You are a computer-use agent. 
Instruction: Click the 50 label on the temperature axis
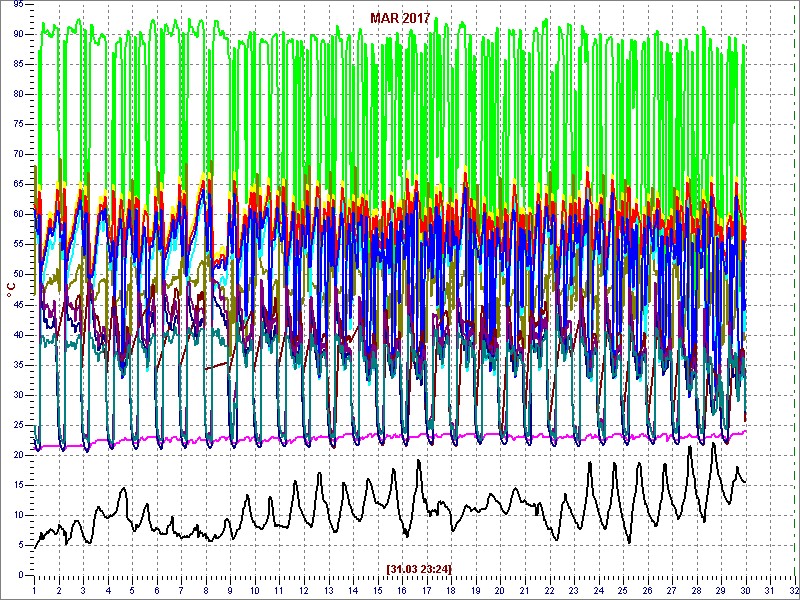point(19,274)
